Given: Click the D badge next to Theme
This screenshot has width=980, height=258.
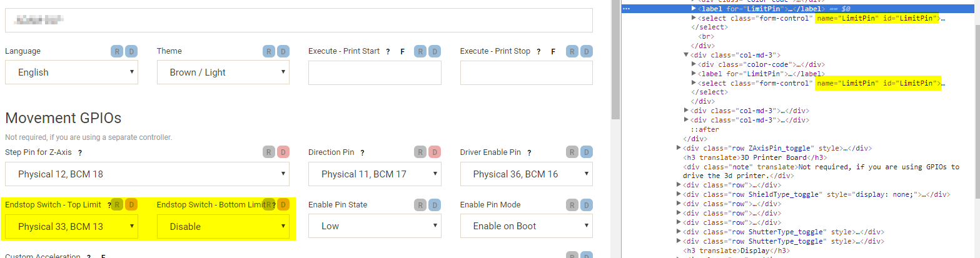Looking at the screenshot, I should (x=283, y=51).
